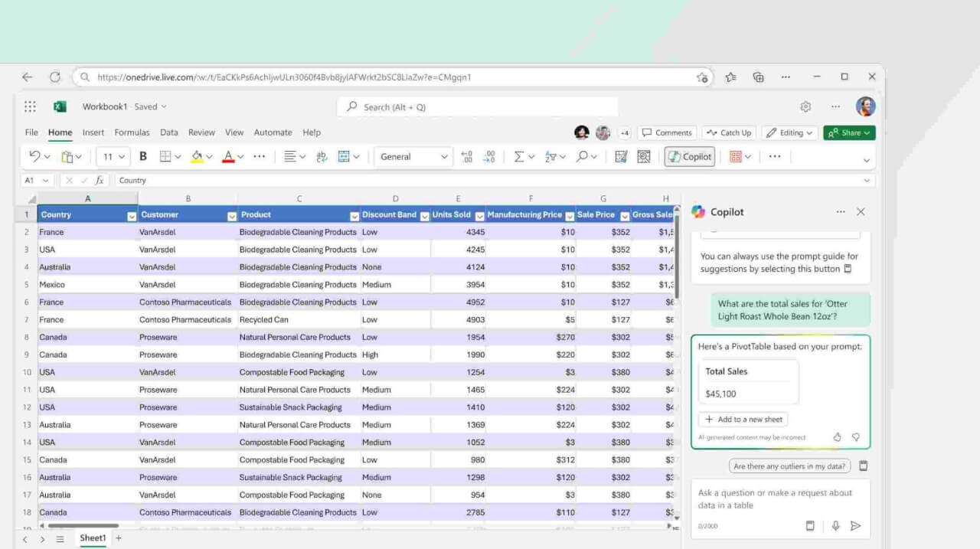
Task: Toggle bold formatting
Action: 143,156
